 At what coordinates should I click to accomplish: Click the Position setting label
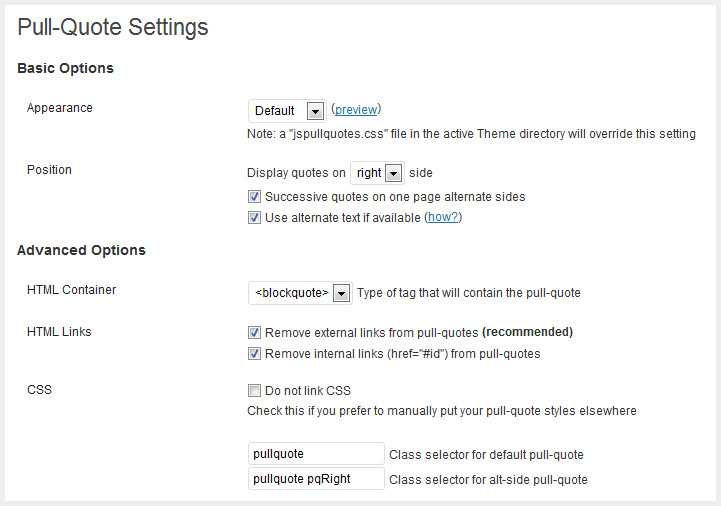[50, 170]
